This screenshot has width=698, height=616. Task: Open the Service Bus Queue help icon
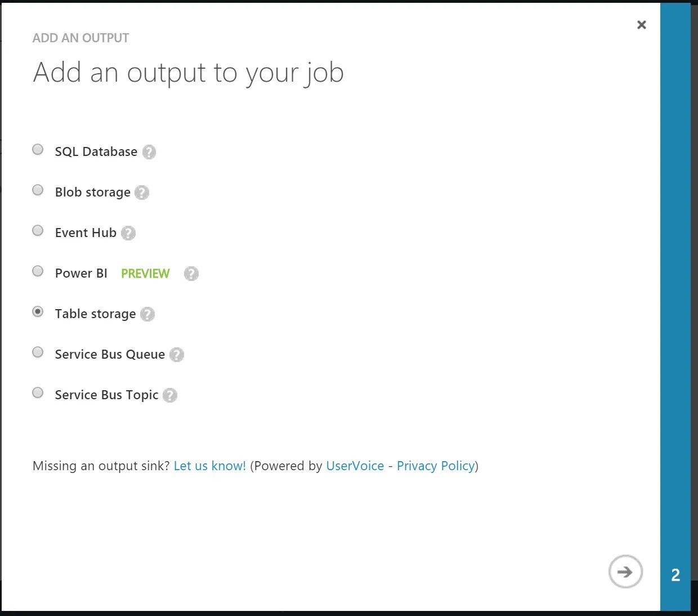(177, 355)
